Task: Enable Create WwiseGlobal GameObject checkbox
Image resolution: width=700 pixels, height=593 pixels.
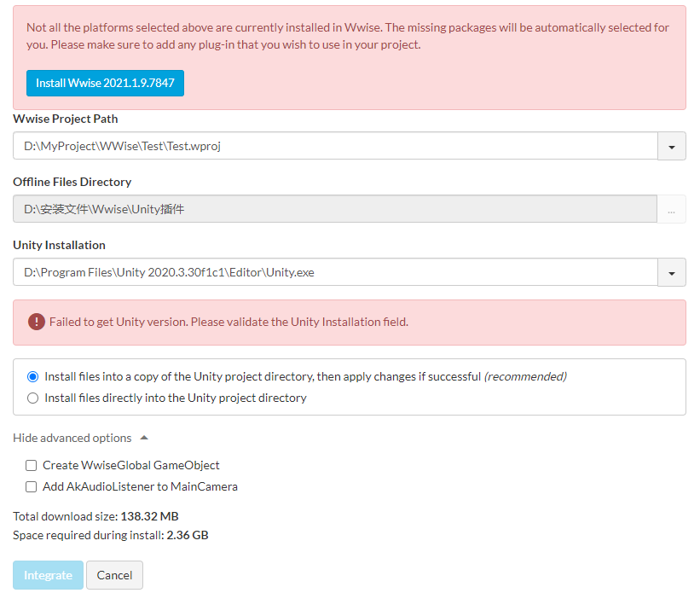Action: 32,466
